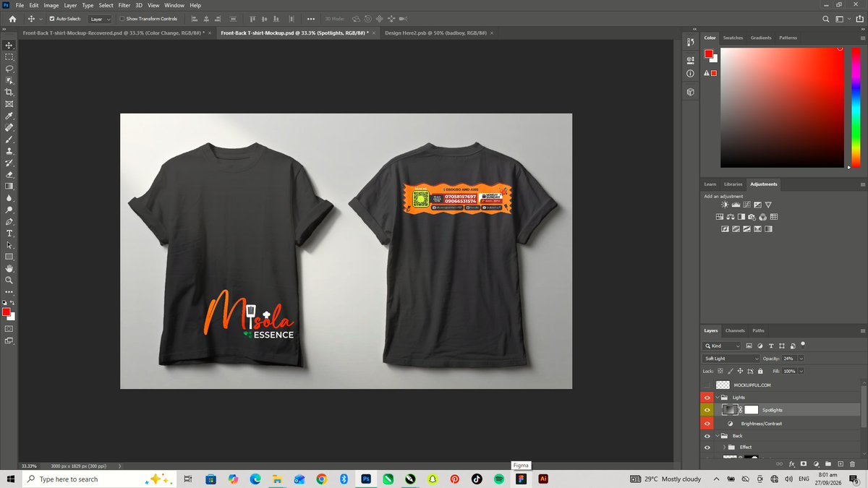
Task: Select the Hand tool
Action: (x=9, y=268)
